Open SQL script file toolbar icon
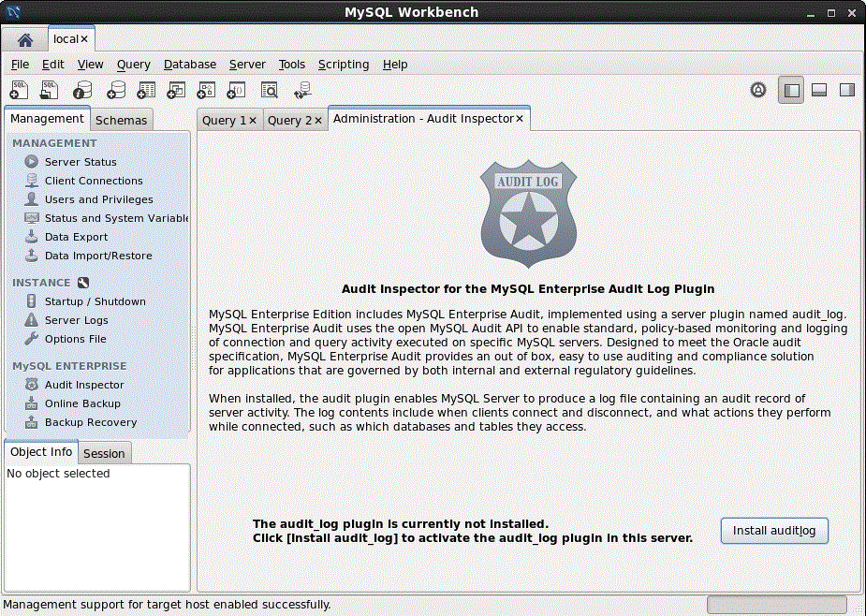The width and height of the screenshot is (866, 616). (51, 90)
